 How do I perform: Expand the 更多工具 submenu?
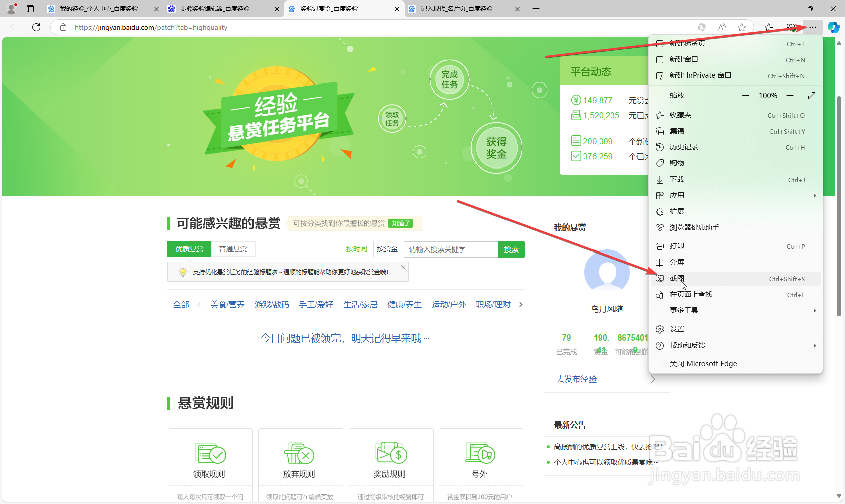click(x=736, y=311)
